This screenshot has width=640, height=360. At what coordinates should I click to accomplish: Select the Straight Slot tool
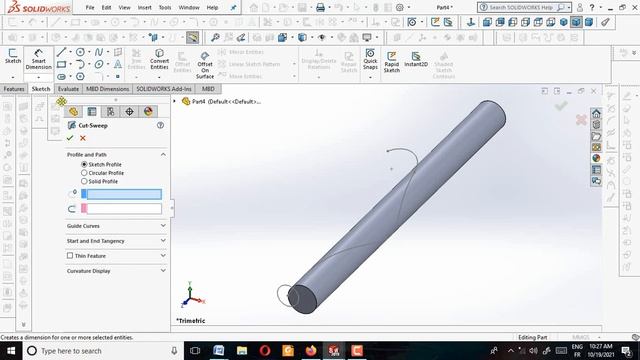tap(62, 76)
